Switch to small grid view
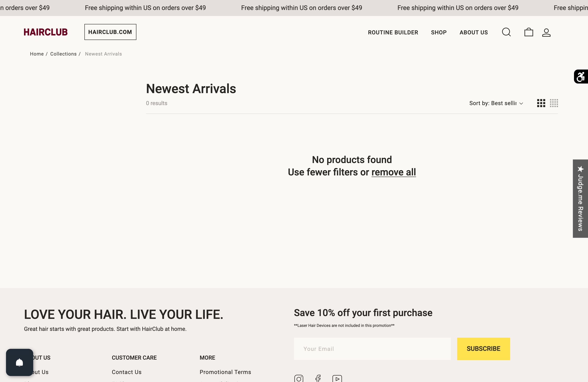The height and width of the screenshot is (382, 588). [554, 103]
